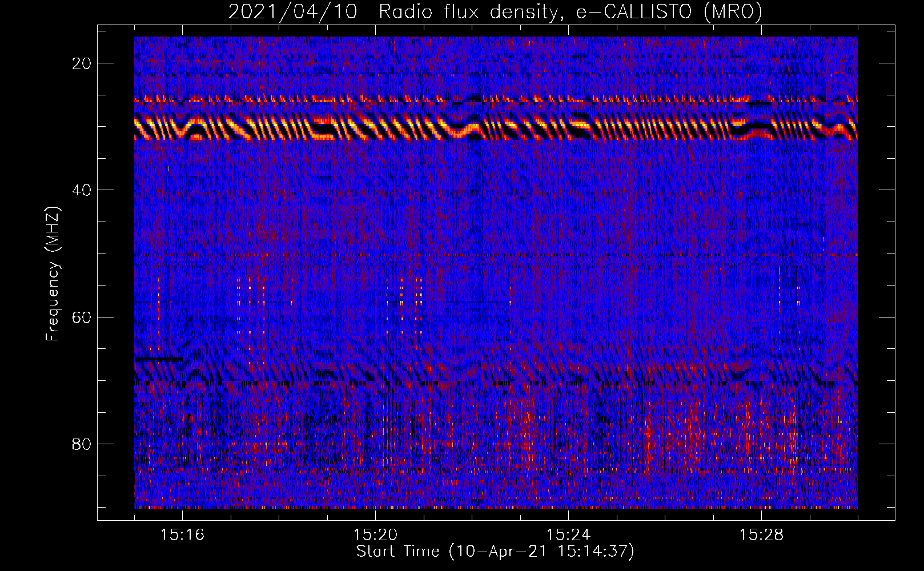Click the 15:20 time tick label

pos(375,534)
